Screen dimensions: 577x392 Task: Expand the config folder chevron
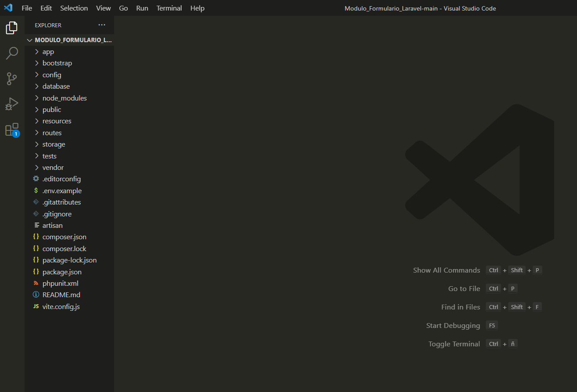pyautogui.click(x=37, y=75)
